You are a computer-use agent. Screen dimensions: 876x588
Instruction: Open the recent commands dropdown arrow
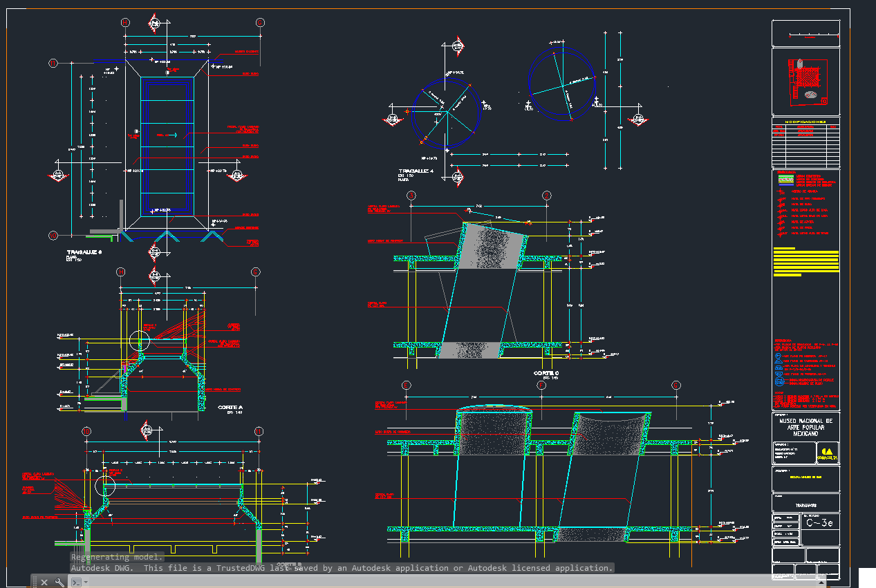[x=86, y=582]
